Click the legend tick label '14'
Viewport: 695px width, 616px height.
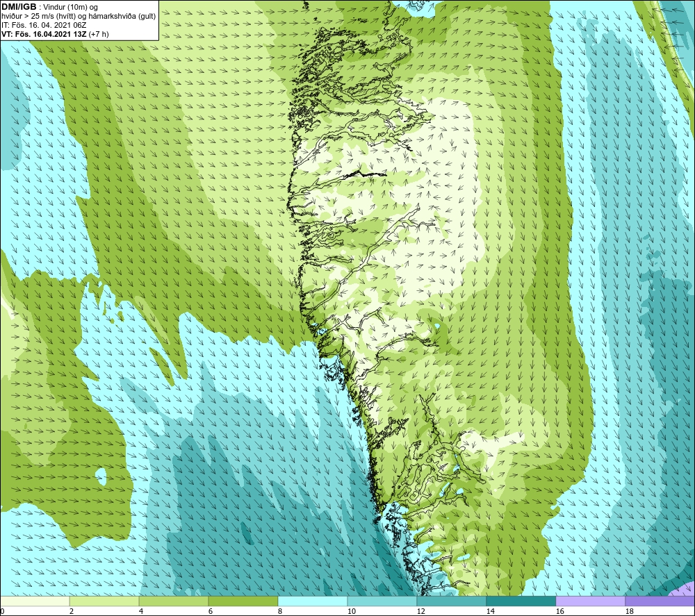click(x=490, y=611)
